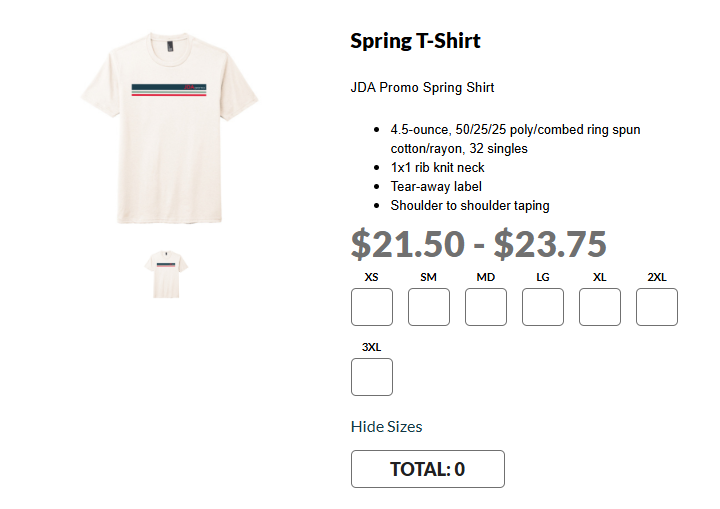The image size is (720, 509).
Task: Select the MD size quantity box
Action: point(486,307)
